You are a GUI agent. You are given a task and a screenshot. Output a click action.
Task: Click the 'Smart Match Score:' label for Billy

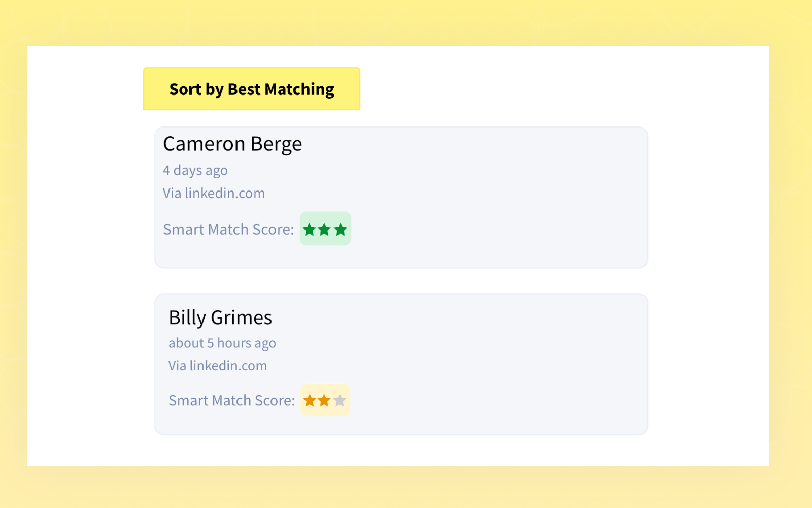pyautogui.click(x=231, y=400)
